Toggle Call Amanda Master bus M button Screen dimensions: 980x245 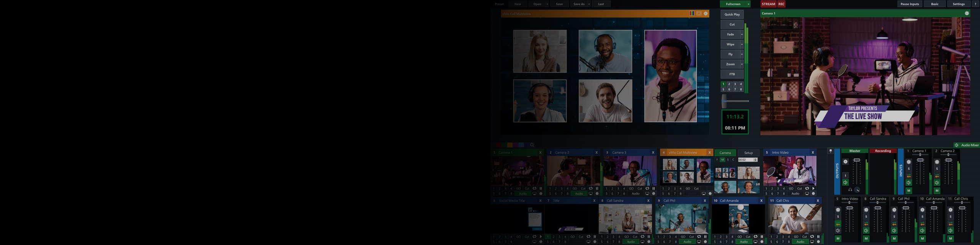pyautogui.click(x=922, y=238)
